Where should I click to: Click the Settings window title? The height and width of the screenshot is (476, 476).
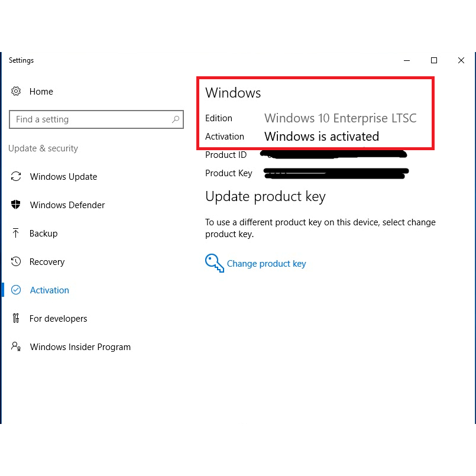(x=21, y=60)
